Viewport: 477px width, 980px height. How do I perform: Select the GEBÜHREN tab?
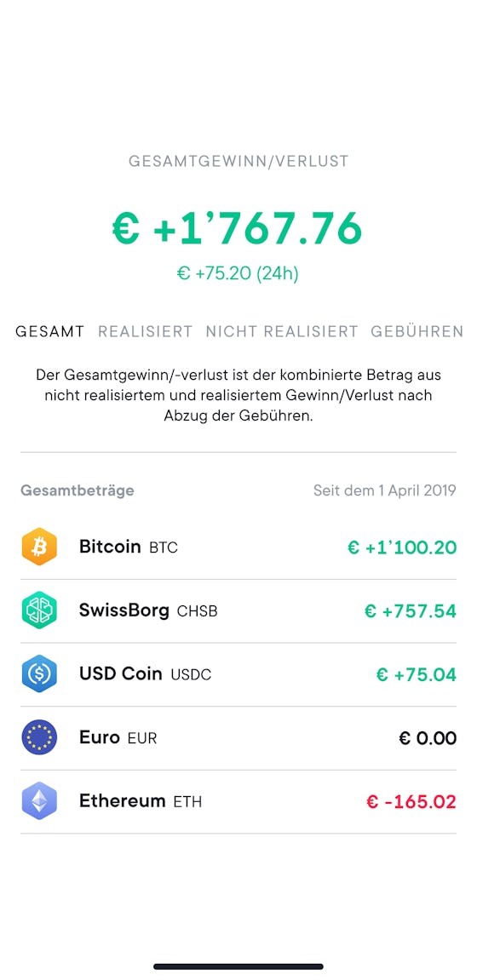(x=417, y=331)
